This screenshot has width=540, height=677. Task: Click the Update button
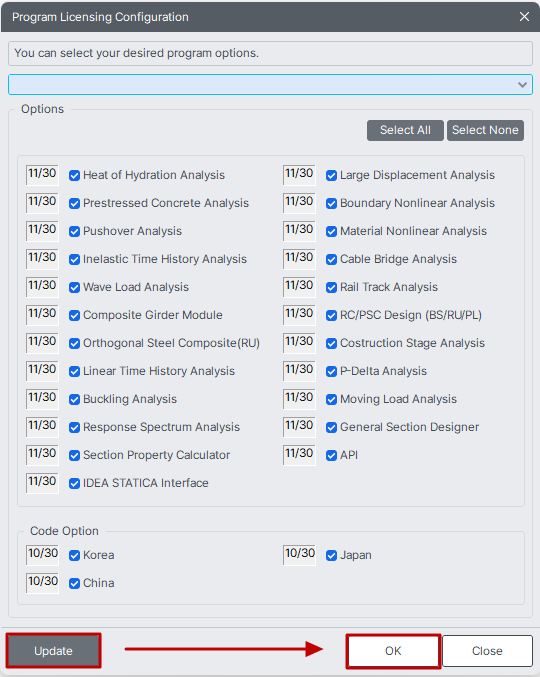pos(54,651)
